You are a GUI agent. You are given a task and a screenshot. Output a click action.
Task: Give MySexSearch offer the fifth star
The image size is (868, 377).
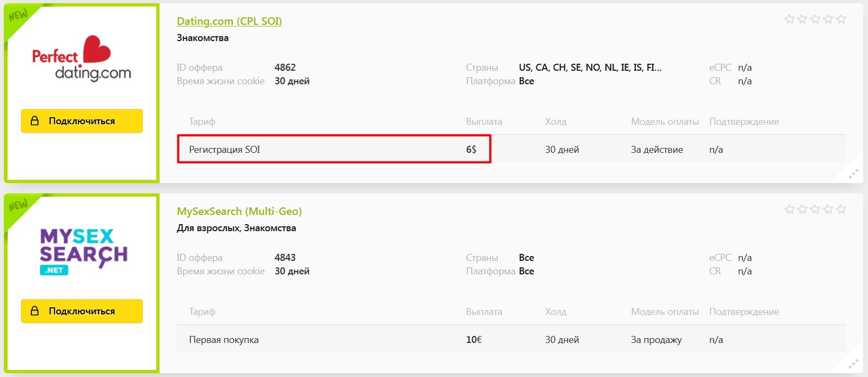[x=840, y=210]
